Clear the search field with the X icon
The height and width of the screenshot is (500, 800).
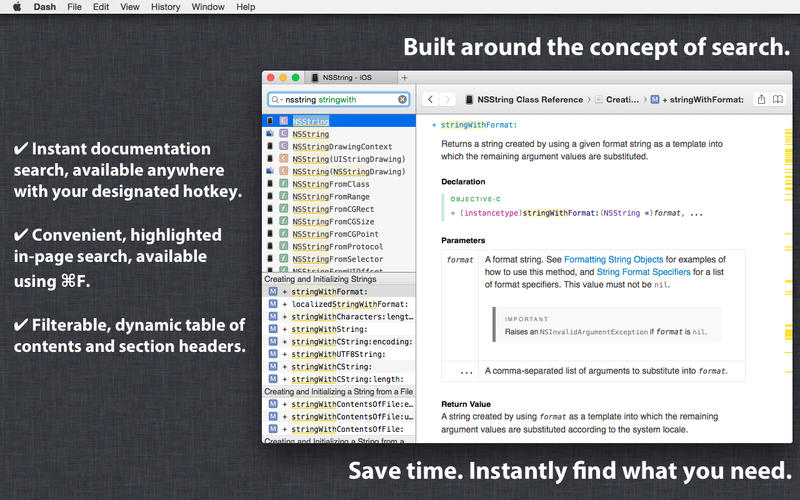[x=403, y=100]
